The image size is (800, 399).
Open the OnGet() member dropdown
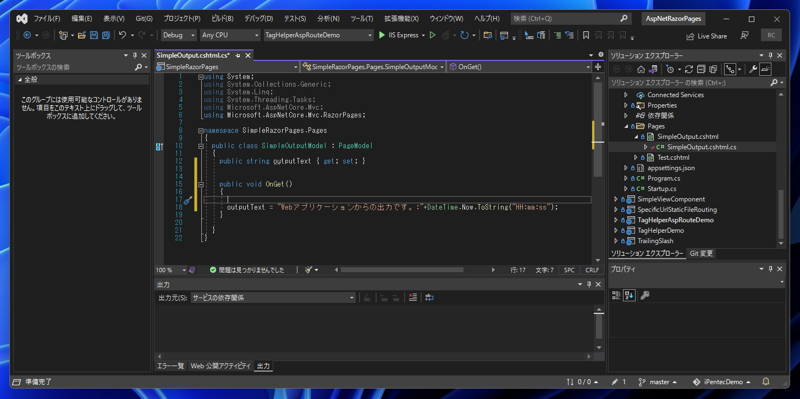click(x=519, y=67)
